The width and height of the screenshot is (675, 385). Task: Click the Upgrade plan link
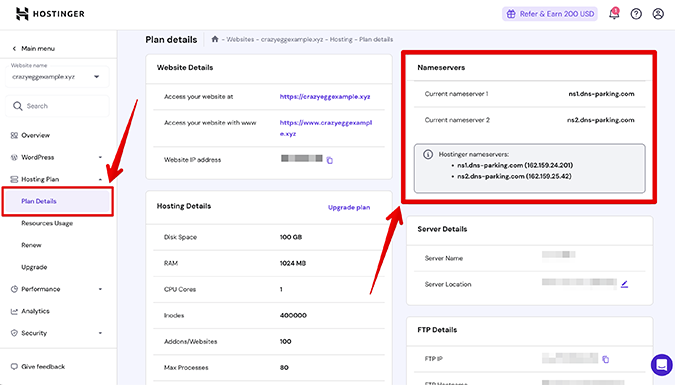[349, 207]
